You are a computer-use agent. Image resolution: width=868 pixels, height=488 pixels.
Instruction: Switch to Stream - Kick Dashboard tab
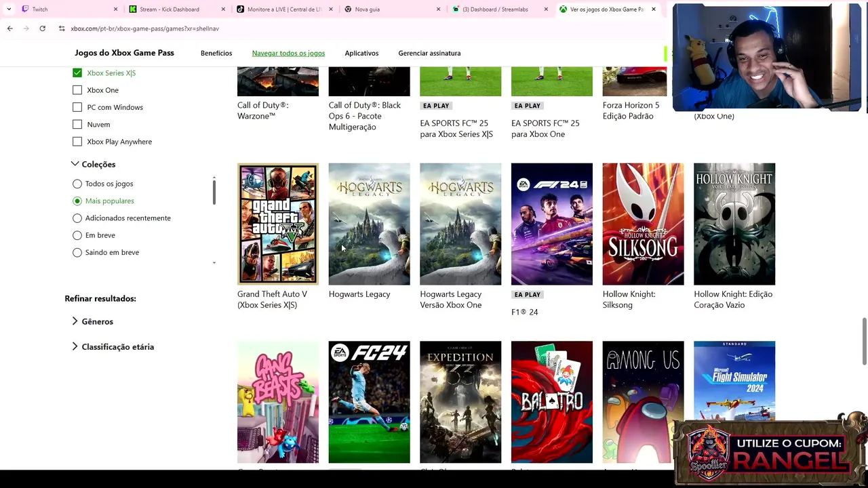178,9
